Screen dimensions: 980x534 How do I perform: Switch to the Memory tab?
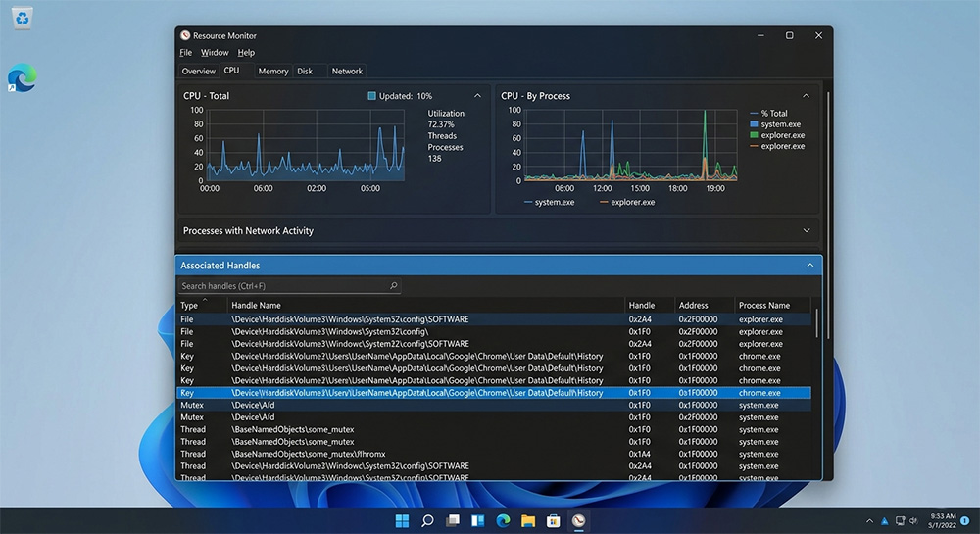click(273, 72)
